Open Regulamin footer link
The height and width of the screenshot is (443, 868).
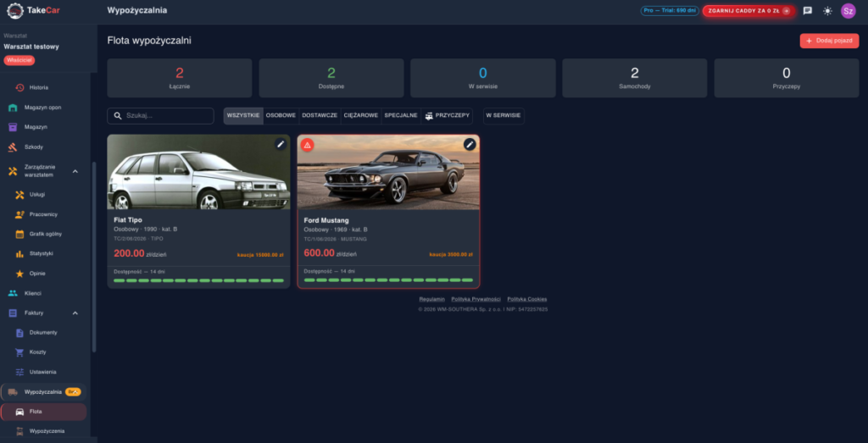[x=431, y=299]
